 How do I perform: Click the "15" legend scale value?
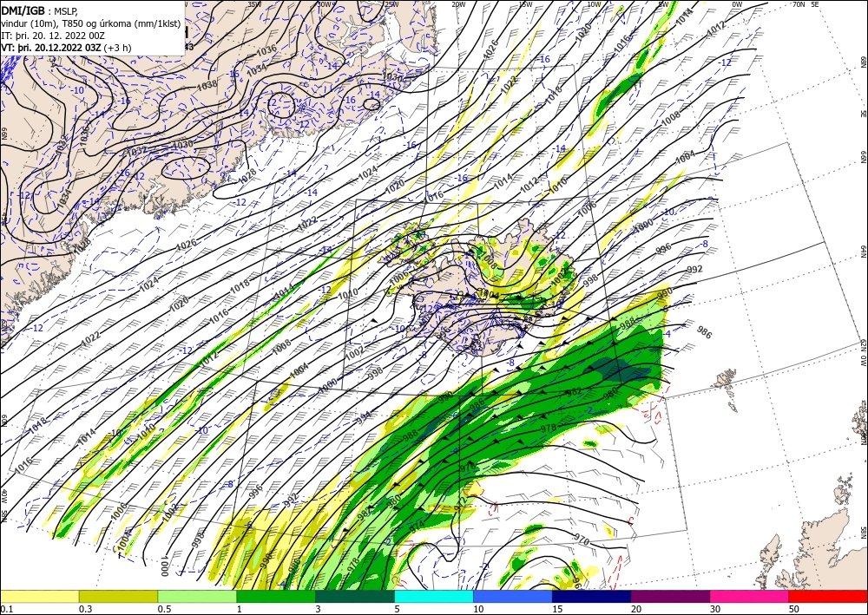point(557,609)
